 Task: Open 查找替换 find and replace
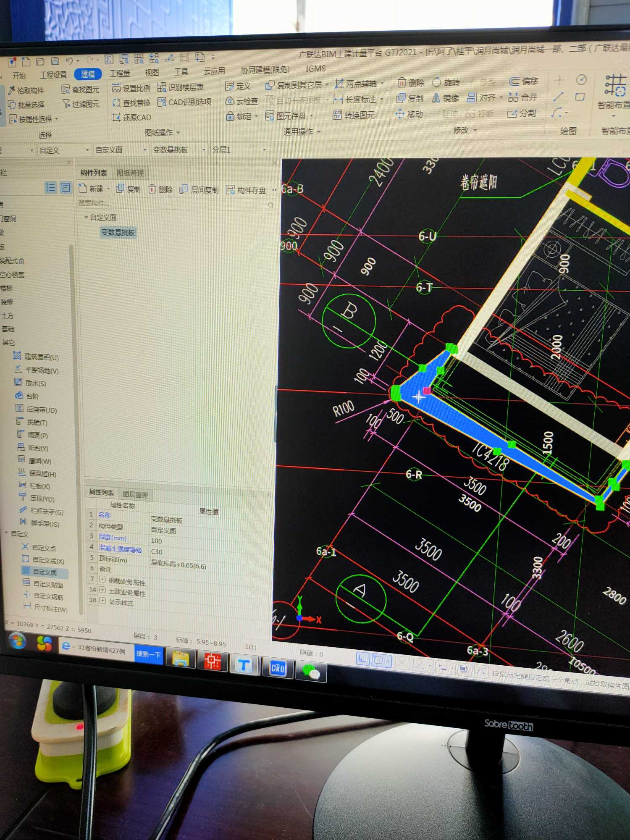click(x=131, y=103)
